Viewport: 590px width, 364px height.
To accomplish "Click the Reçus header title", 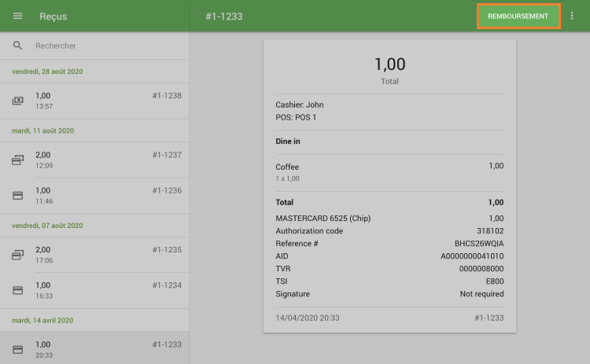I will coord(53,17).
